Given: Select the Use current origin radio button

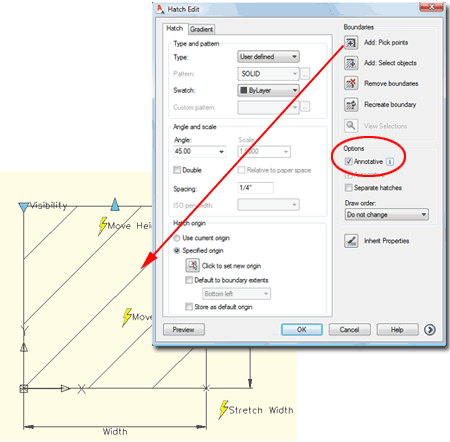Looking at the screenshot, I should [x=177, y=238].
